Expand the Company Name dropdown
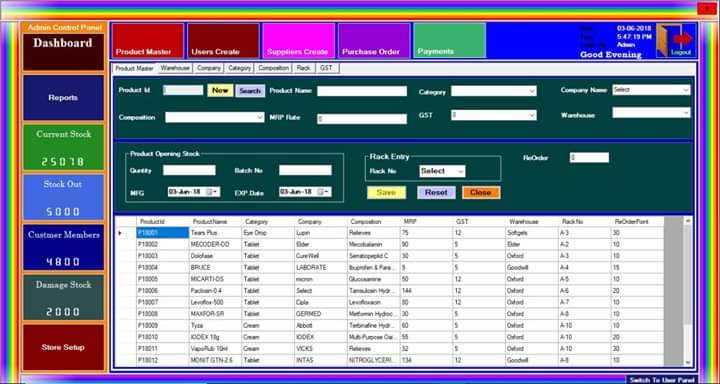The width and height of the screenshot is (720, 384). 686,90
